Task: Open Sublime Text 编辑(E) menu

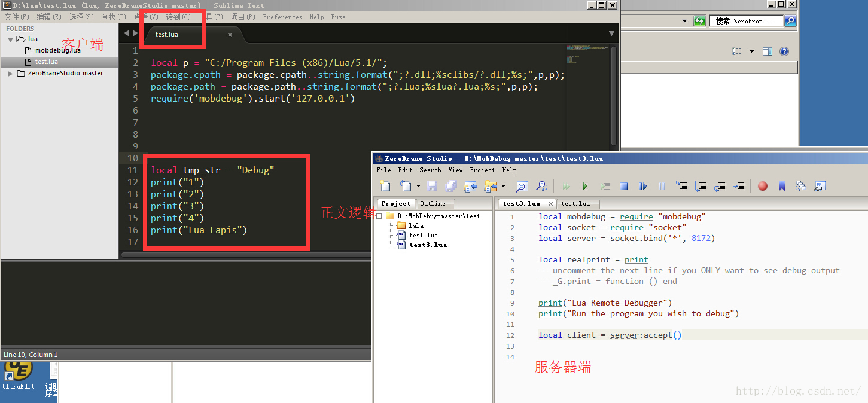Action: coord(49,17)
